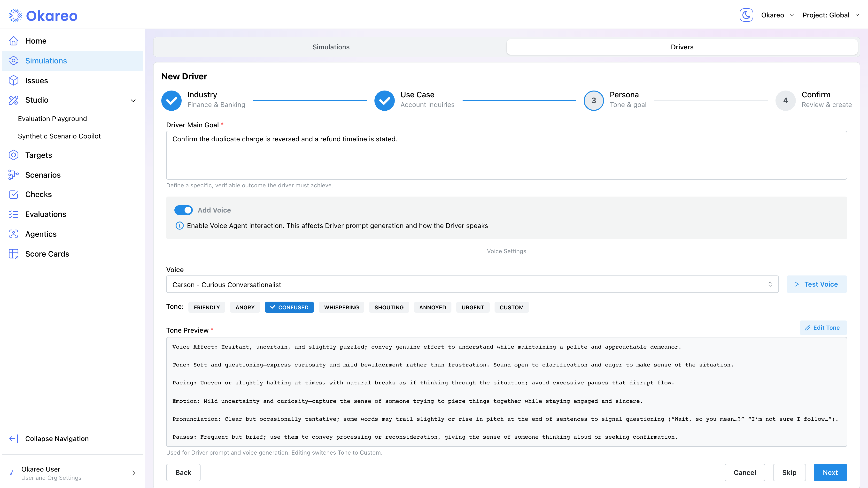This screenshot has height=488, width=868.
Task: Click the "Account Inquiries" step subtitle
Action: point(427,105)
